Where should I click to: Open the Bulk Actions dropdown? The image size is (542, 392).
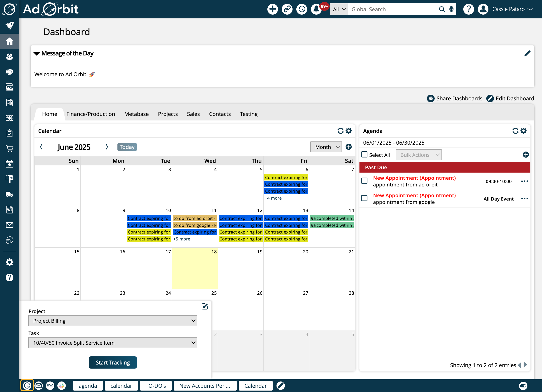point(419,155)
